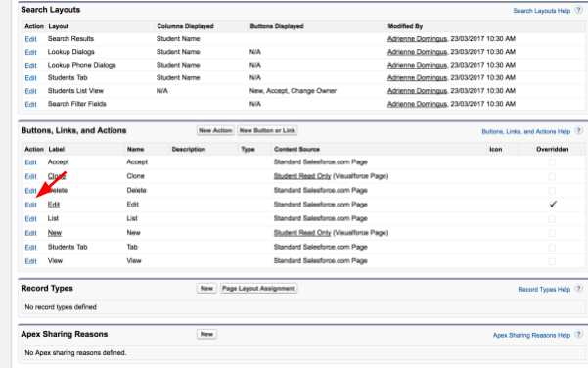Edit the Students List View layout
Image resolution: width=588 pixels, height=368 pixels.
tap(30, 91)
